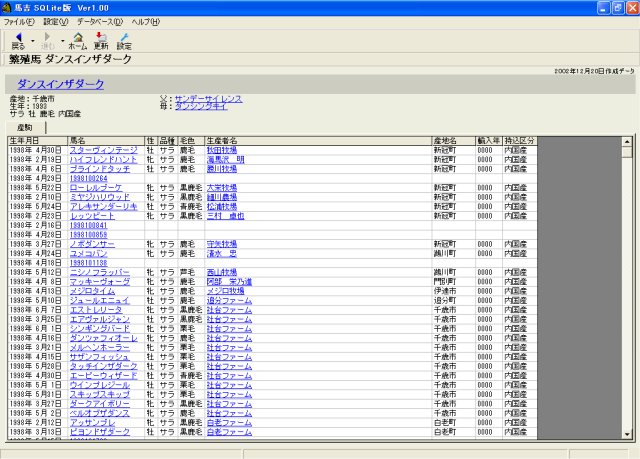
Task: Open the dropdown arrow beside 戻る
Action: pos(33,41)
